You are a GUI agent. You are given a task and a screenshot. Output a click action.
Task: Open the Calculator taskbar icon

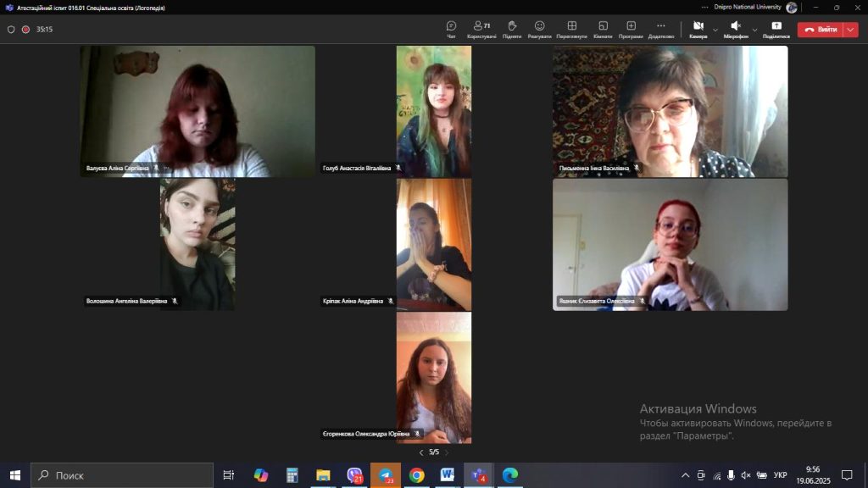click(292, 475)
